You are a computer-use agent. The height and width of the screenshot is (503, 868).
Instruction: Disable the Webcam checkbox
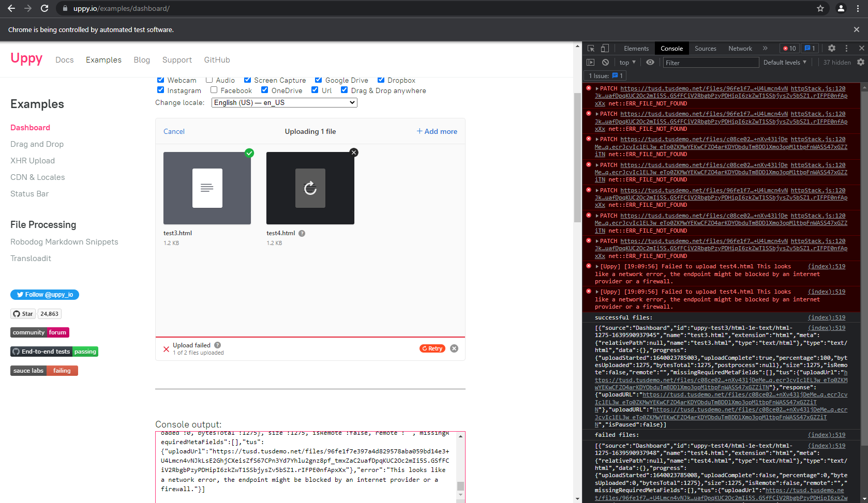coord(161,80)
